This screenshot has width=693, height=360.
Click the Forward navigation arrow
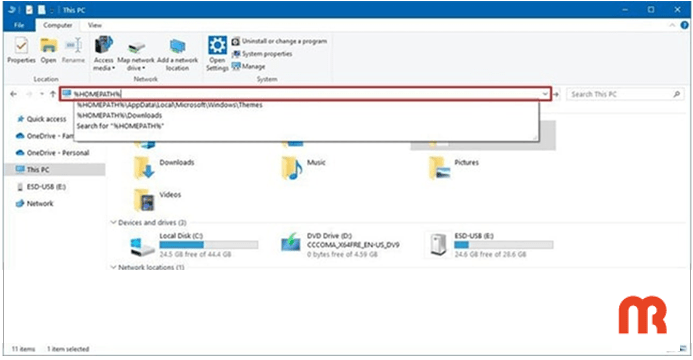point(29,94)
